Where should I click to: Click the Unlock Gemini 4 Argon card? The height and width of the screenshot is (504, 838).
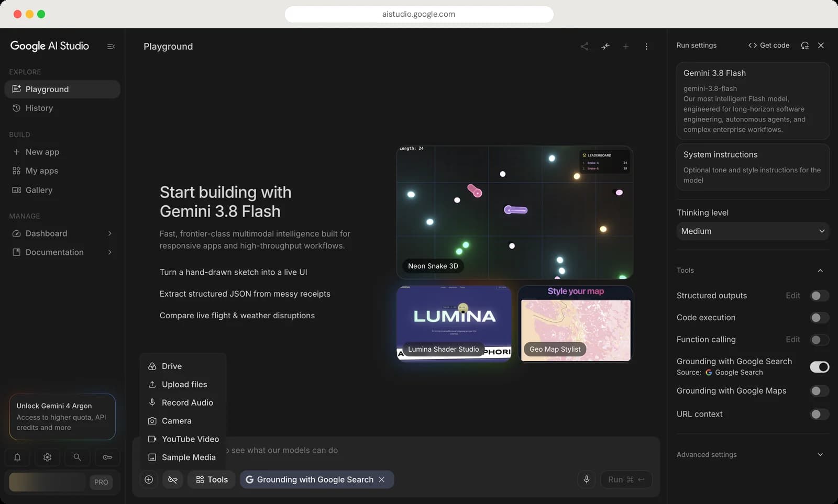point(62,417)
